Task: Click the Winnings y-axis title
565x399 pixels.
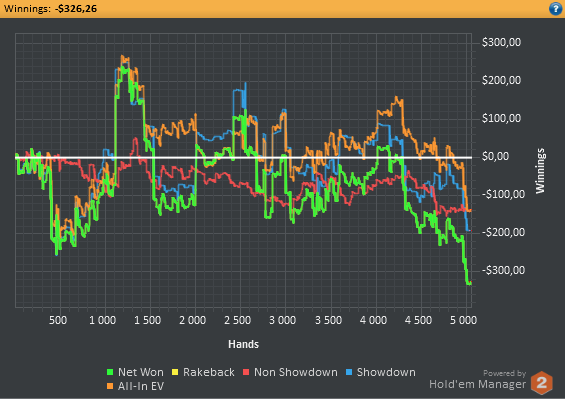Action: coord(540,171)
